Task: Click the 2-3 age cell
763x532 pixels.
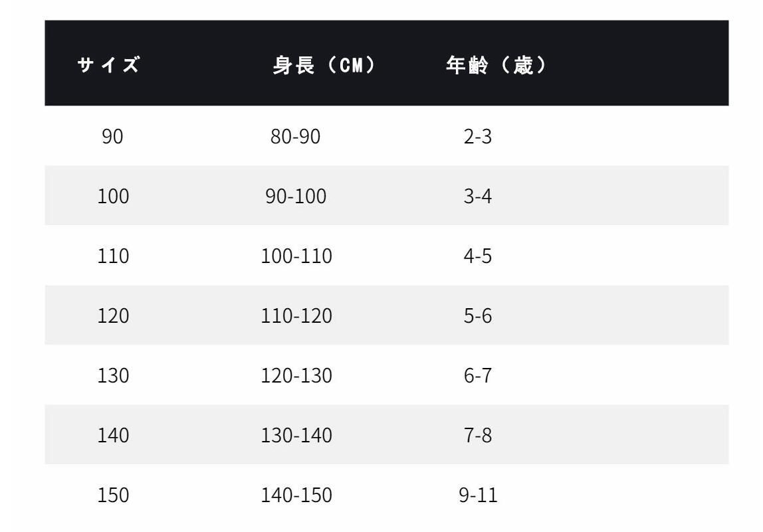Action: pos(477,137)
